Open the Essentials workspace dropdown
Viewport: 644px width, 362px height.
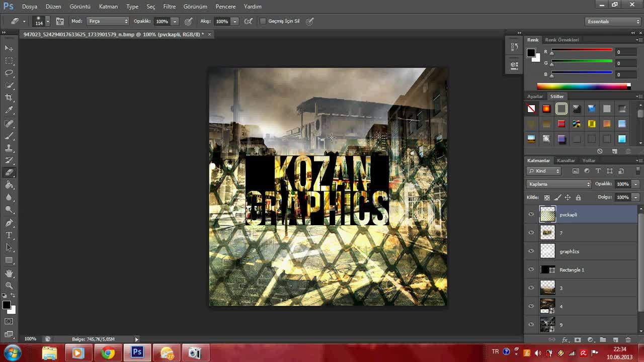613,21
